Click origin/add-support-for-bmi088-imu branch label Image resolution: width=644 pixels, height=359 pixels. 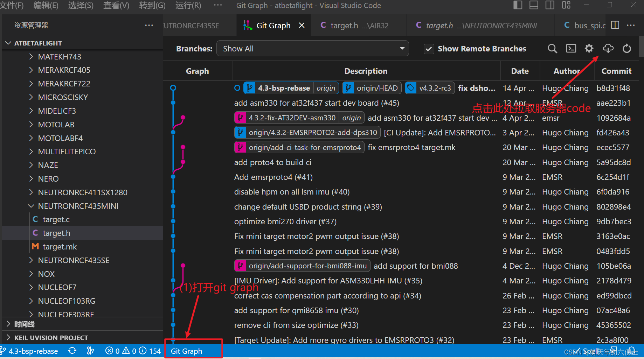click(x=302, y=266)
